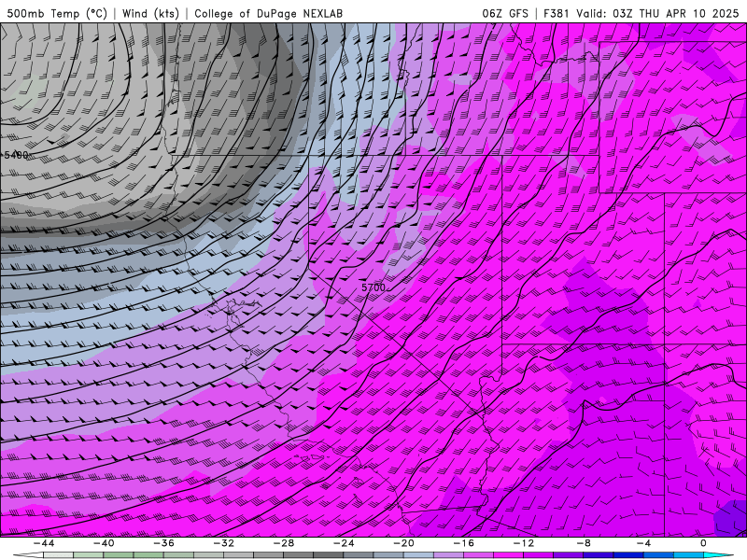
Task: Click the '-32' color scale label
Action: pyautogui.click(x=223, y=543)
